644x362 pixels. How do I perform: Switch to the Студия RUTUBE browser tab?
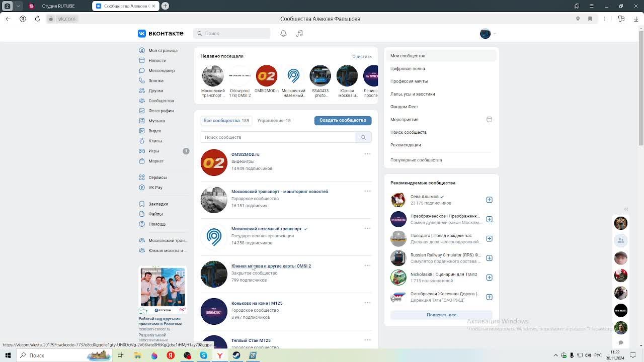[58, 6]
